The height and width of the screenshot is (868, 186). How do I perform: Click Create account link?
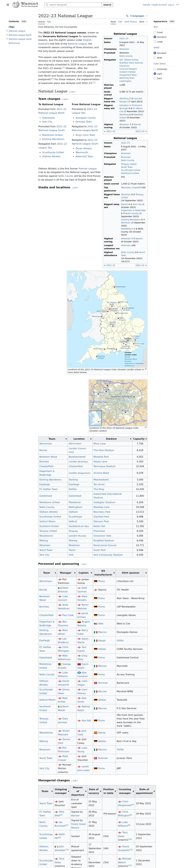click(x=159, y=5)
